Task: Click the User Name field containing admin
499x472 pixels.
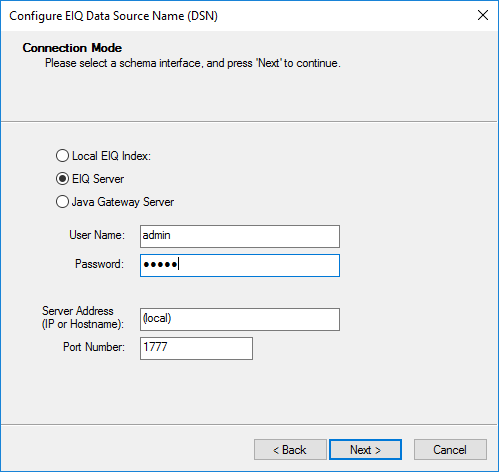Action: (x=240, y=236)
